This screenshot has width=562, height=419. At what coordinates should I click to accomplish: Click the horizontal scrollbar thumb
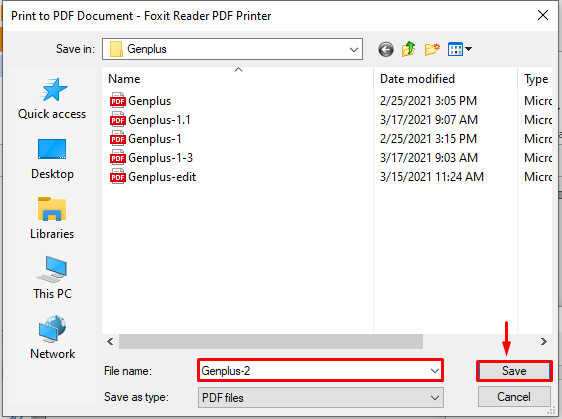tap(271, 342)
